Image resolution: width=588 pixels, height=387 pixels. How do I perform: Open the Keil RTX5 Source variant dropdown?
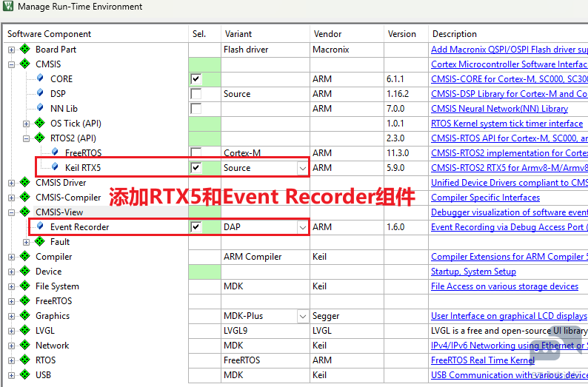pos(303,168)
